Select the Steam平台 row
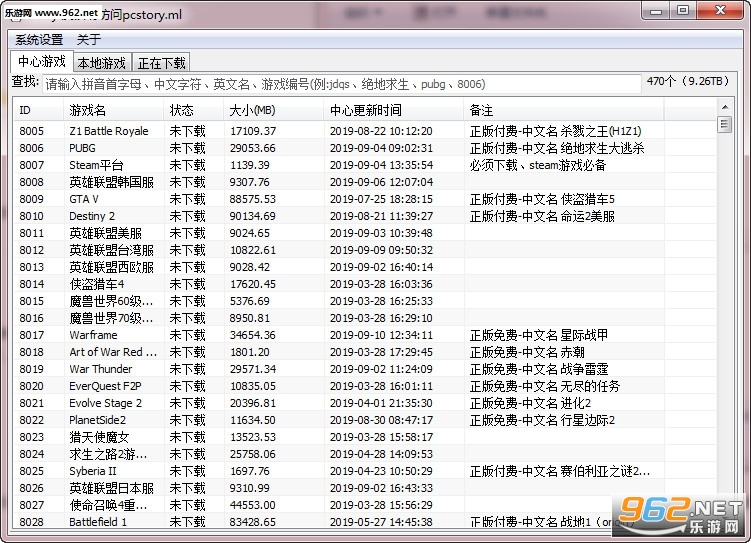 click(x=365, y=165)
